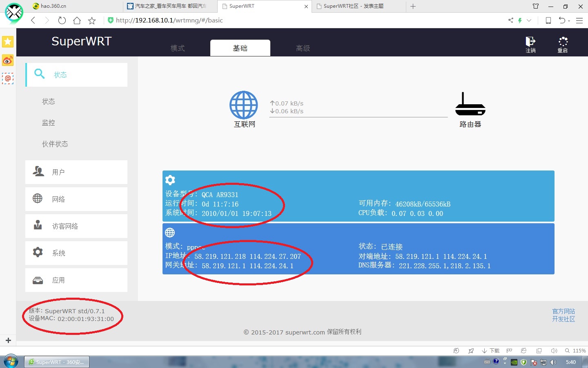Open the 官方网站 link
This screenshot has width=588, height=368.
563,312
